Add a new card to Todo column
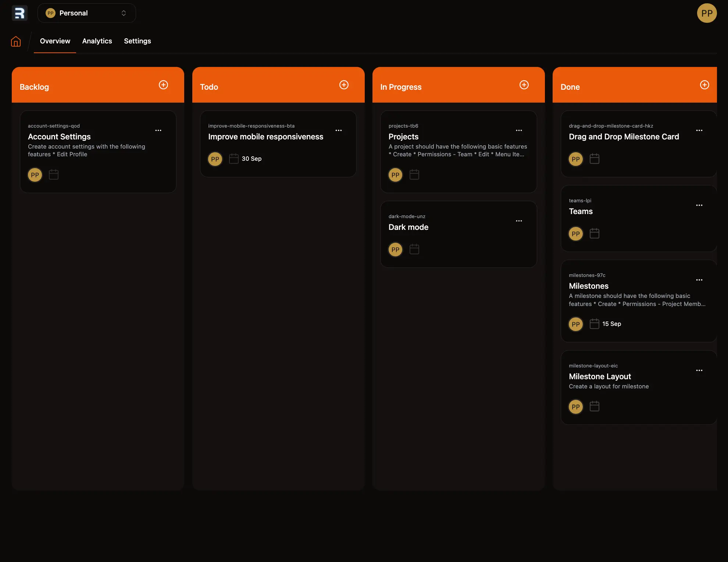 pyautogui.click(x=344, y=85)
